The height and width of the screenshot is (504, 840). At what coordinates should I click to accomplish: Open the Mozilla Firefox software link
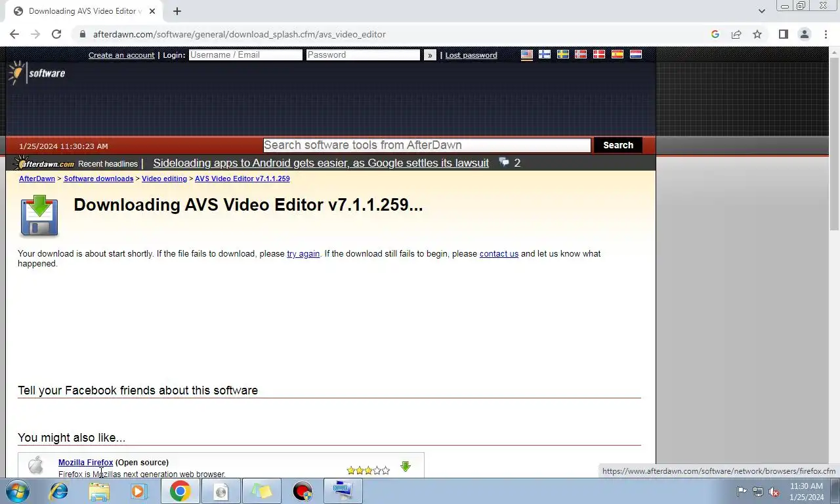click(85, 463)
